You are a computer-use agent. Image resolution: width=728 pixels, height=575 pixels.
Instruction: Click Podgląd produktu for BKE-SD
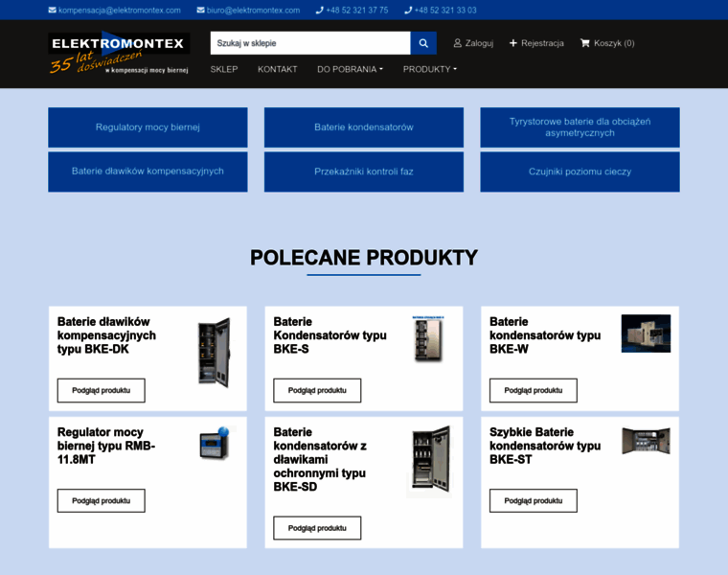pyautogui.click(x=317, y=528)
